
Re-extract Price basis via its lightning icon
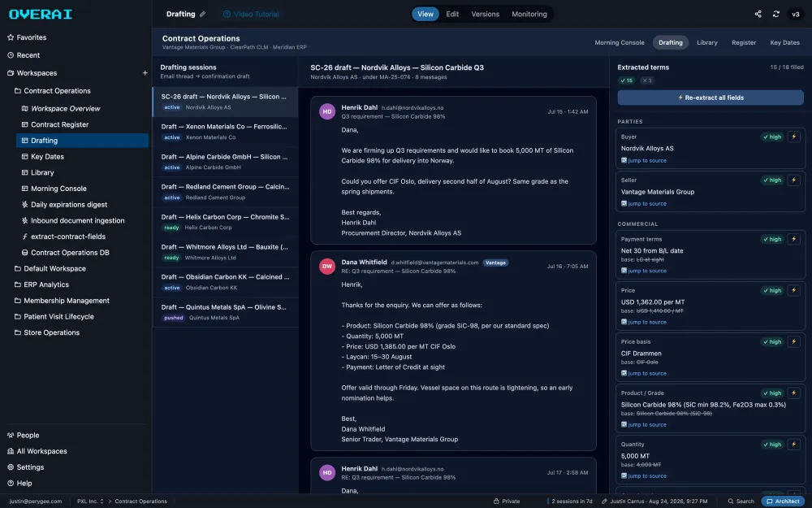point(793,341)
